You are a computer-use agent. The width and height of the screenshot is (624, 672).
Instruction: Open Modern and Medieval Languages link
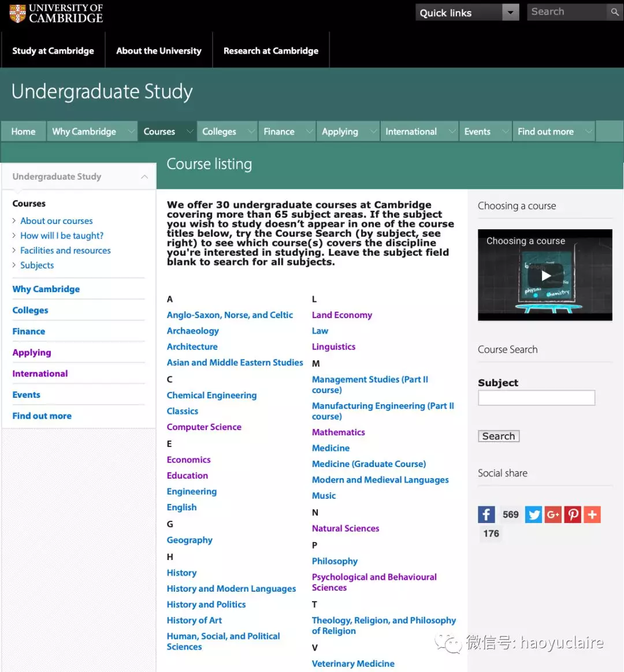pyautogui.click(x=380, y=480)
